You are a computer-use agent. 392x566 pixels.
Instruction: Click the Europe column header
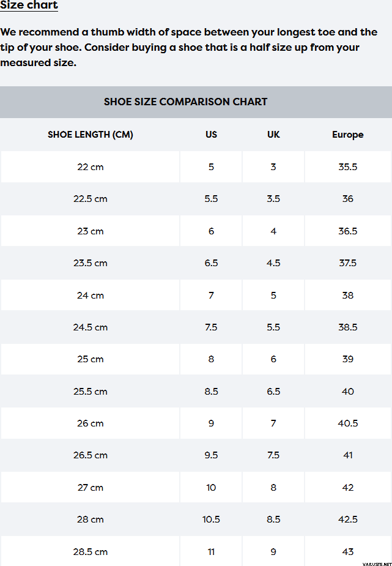point(347,135)
